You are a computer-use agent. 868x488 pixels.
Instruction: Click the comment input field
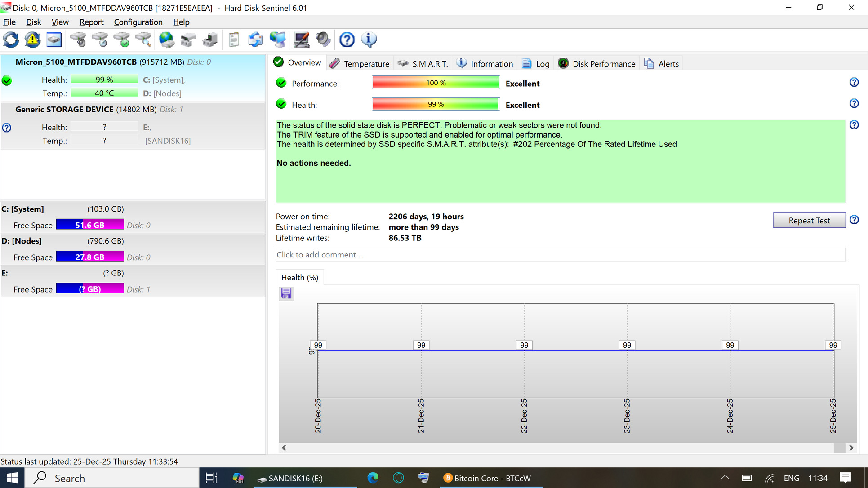coord(560,255)
